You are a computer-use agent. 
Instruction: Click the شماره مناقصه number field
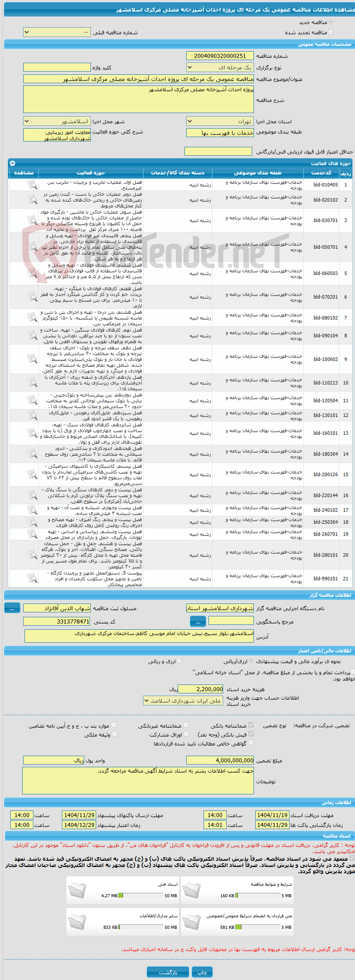tap(220, 56)
